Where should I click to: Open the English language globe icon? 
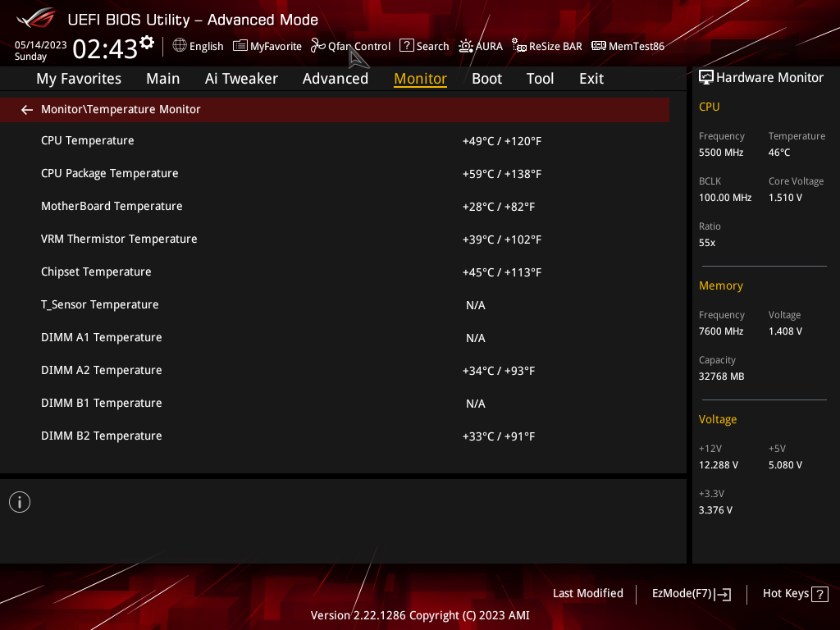click(x=180, y=46)
